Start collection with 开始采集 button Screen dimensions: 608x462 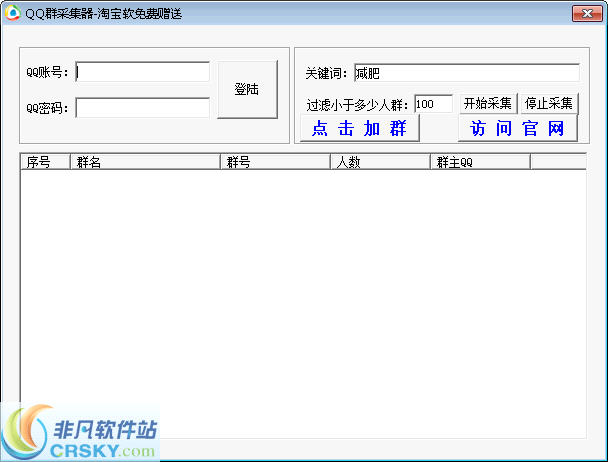488,104
